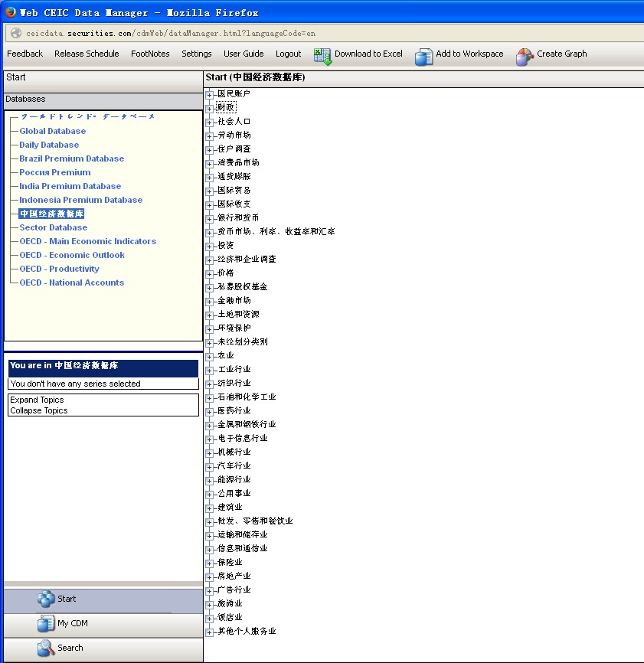Expand the 金融市场 tree node
The width and height of the screenshot is (644, 663).
click(x=209, y=302)
